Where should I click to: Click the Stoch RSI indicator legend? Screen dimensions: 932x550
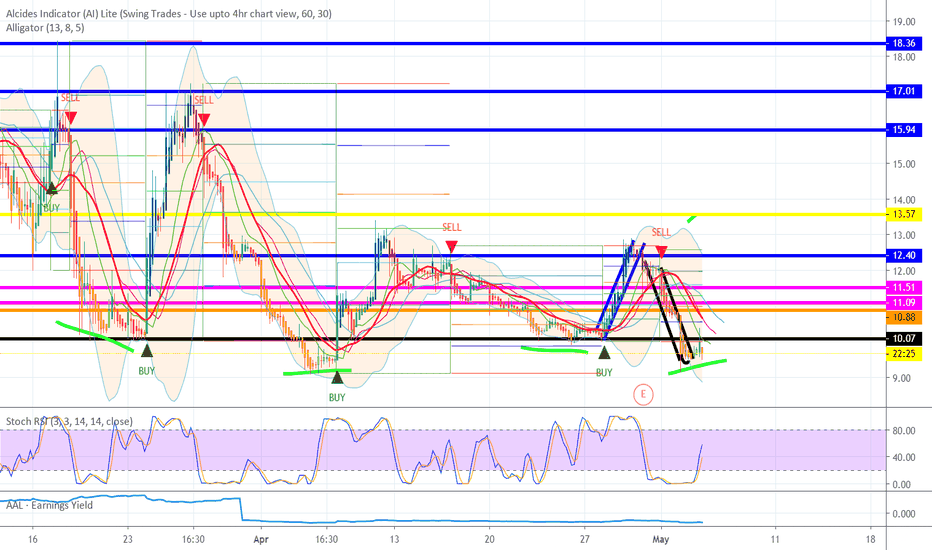pos(70,422)
